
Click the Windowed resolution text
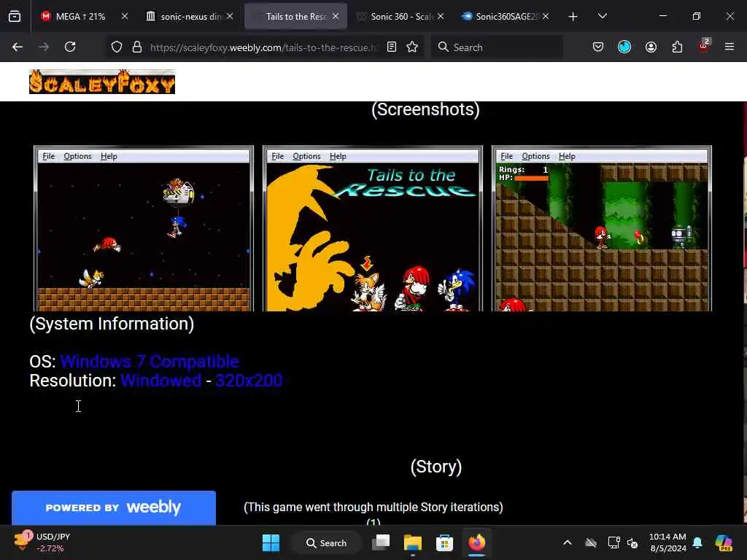tap(161, 381)
